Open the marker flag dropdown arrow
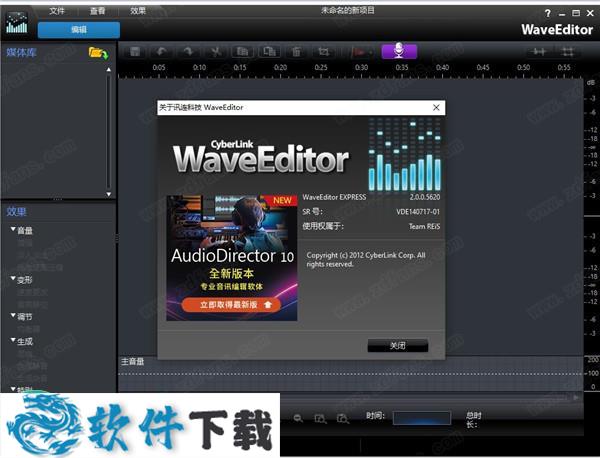The width and height of the screenshot is (600, 458). 371,52
